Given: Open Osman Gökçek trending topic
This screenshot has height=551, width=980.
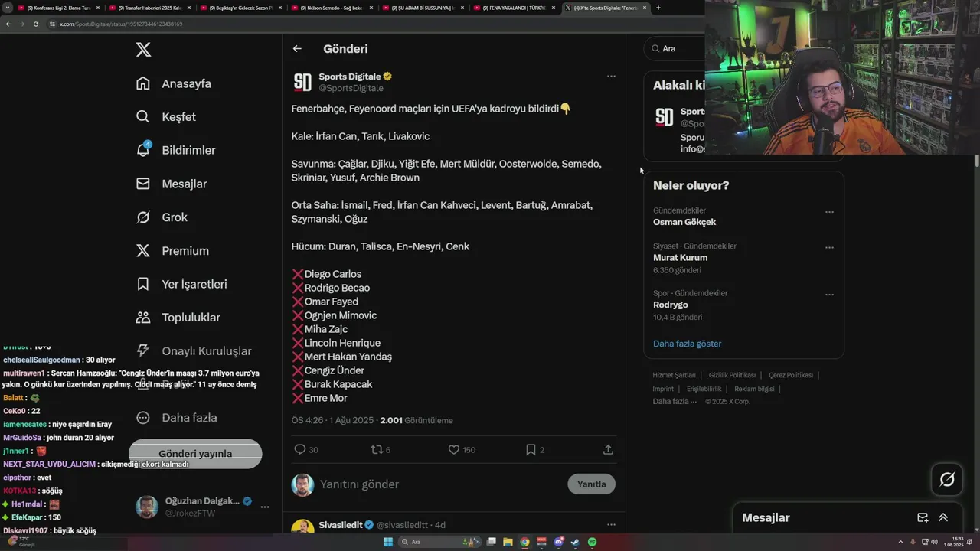Looking at the screenshot, I should pyautogui.click(x=684, y=222).
